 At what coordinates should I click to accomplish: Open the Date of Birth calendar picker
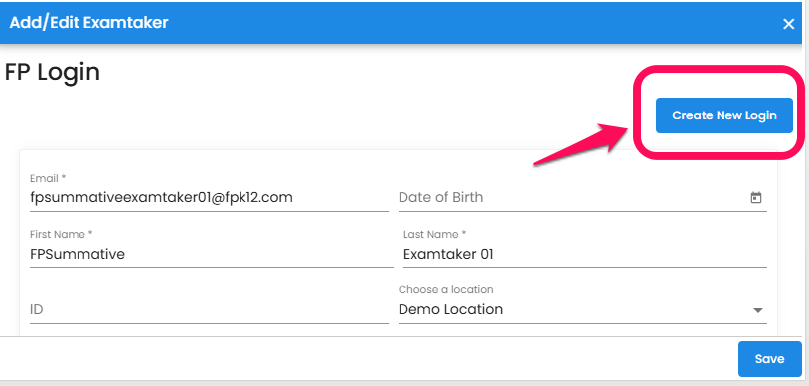pyautogui.click(x=756, y=198)
